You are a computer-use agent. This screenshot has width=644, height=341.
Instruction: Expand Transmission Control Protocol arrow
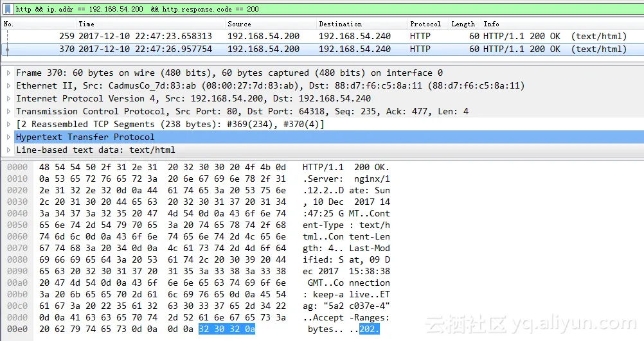8,111
